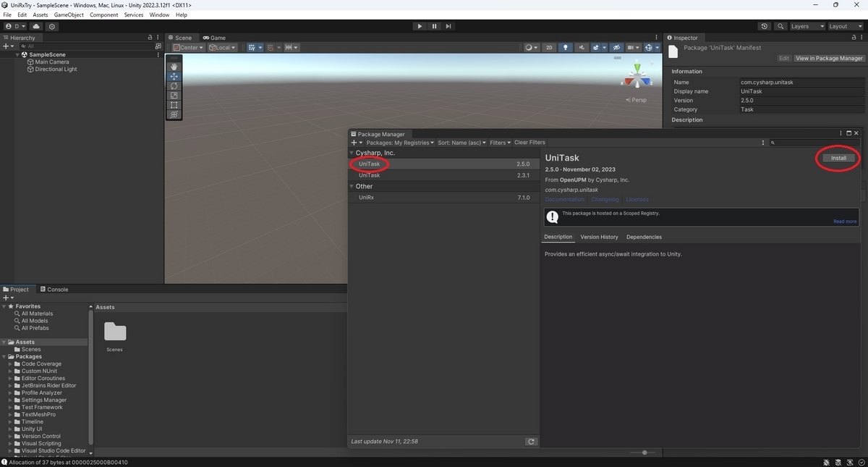Select the Hand tool in scene toolbar
Image resolution: width=868 pixels, height=467 pixels.
pos(174,67)
